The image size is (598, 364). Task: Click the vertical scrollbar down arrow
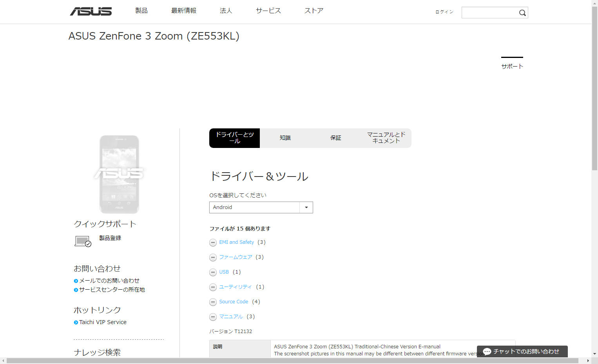(594, 354)
